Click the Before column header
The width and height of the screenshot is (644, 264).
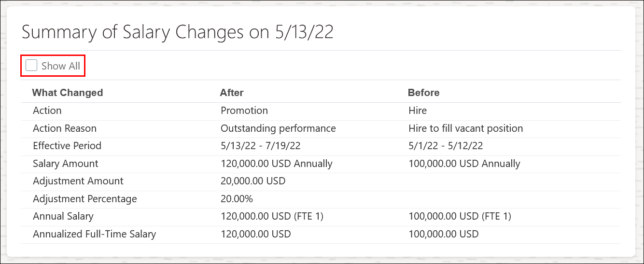pos(423,93)
